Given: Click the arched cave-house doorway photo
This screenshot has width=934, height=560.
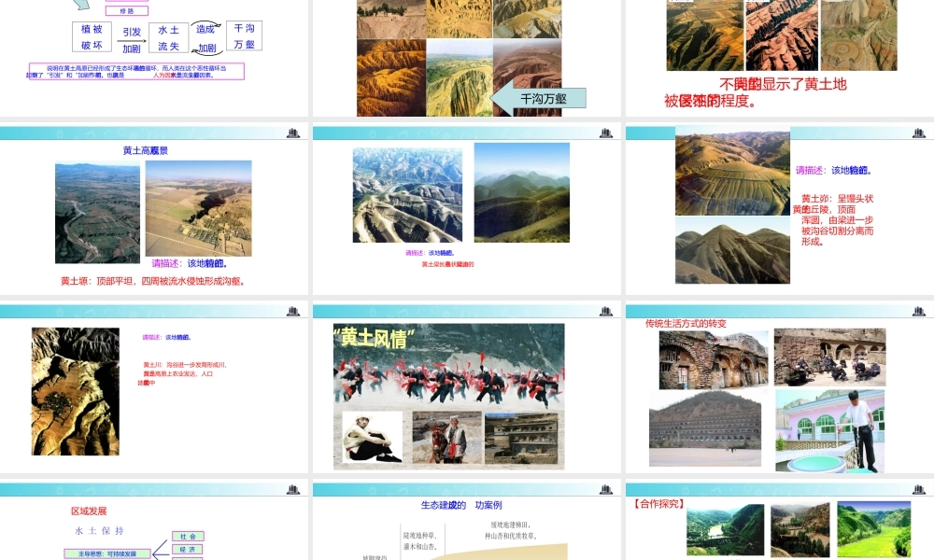Looking at the screenshot, I should tap(714, 360).
